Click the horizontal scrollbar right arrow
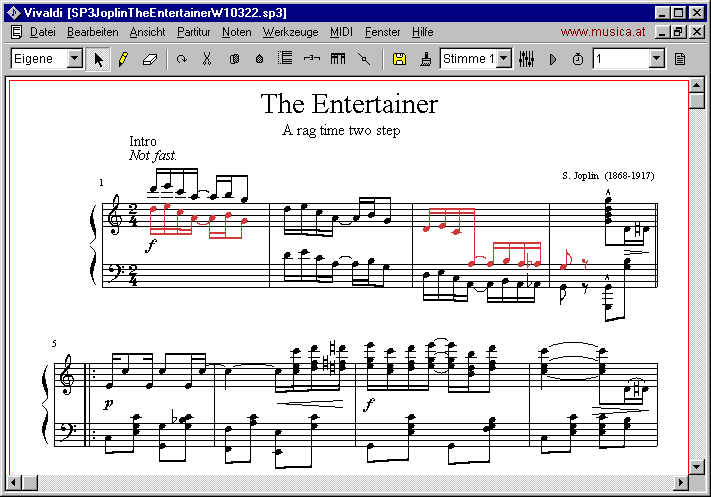The width and height of the screenshot is (711, 497). click(681, 482)
